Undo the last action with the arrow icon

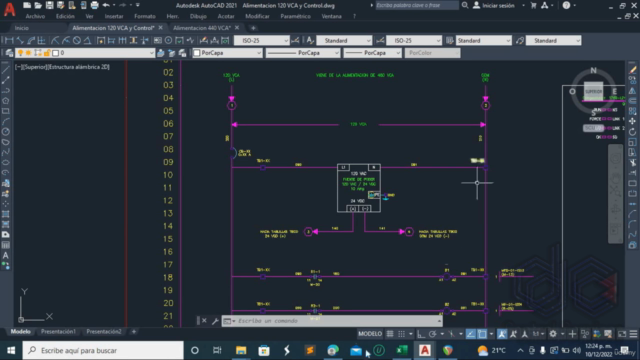tap(106, 5)
